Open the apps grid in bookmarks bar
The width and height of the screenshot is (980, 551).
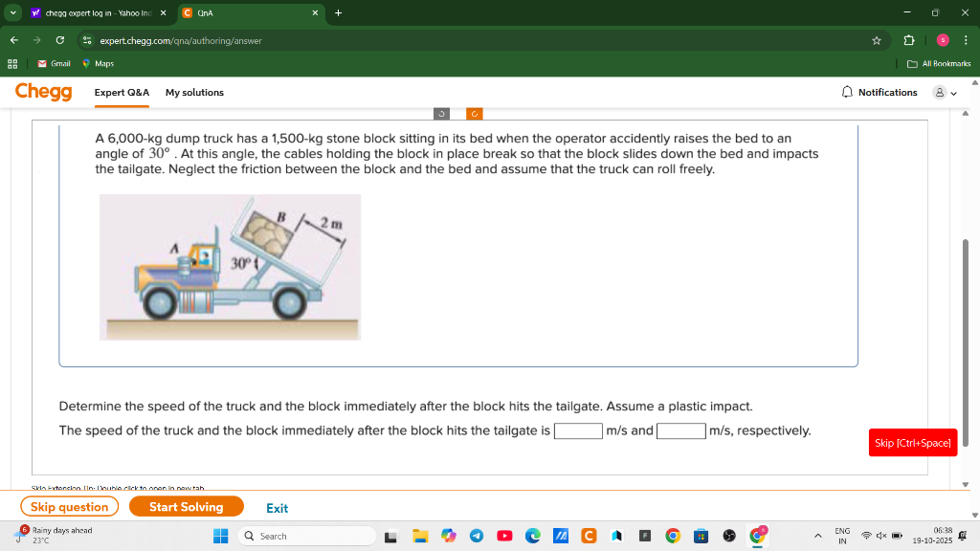tap(12, 64)
